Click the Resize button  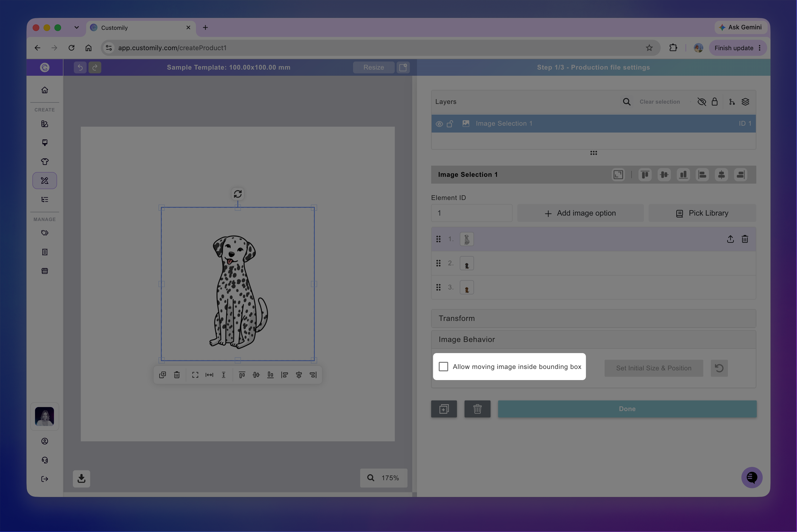(374, 67)
